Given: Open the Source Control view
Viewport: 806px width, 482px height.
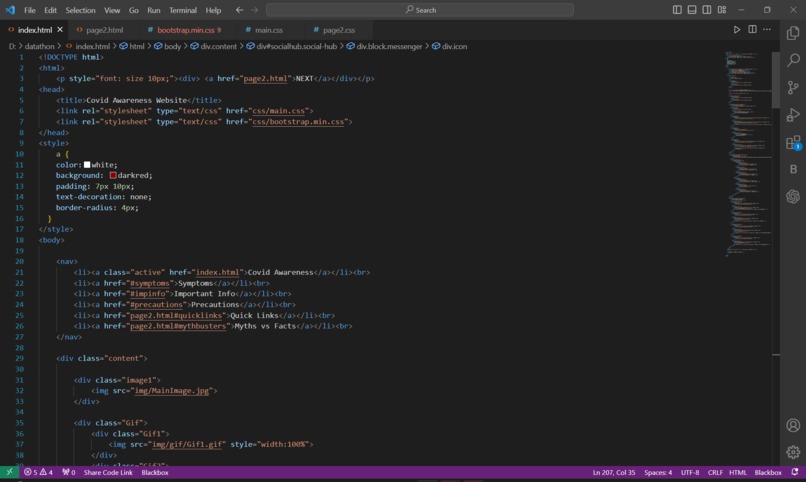Looking at the screenshot, I should tap(793, 87).
